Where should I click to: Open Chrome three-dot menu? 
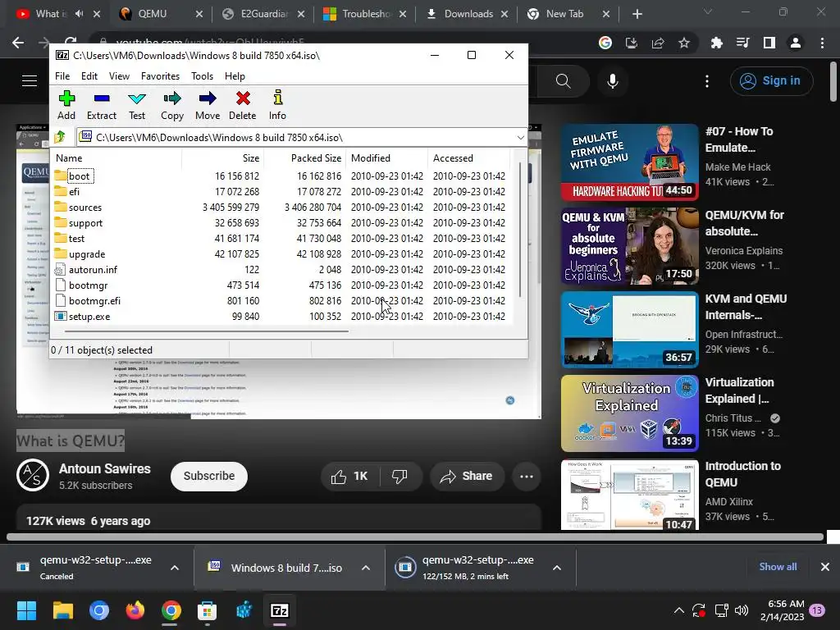click(x=822, y=43)
